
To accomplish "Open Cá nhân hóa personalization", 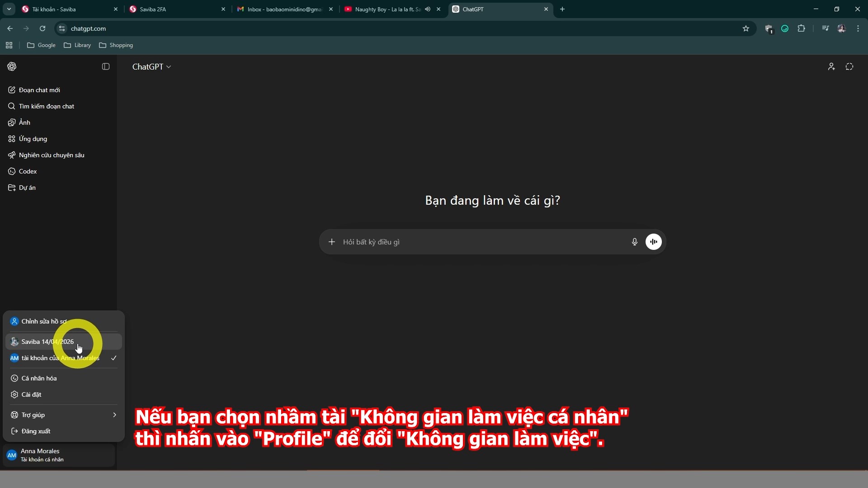I will tap(64, 378).
